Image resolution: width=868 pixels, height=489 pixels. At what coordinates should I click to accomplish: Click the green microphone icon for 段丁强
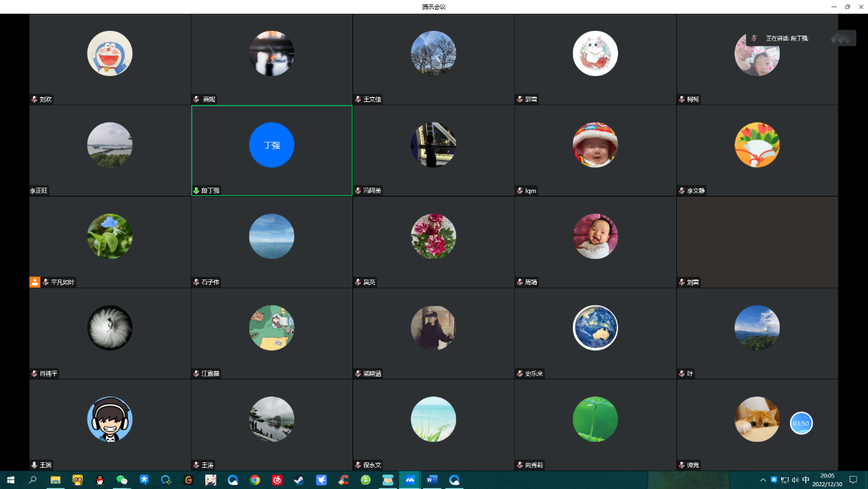[196, 190]
